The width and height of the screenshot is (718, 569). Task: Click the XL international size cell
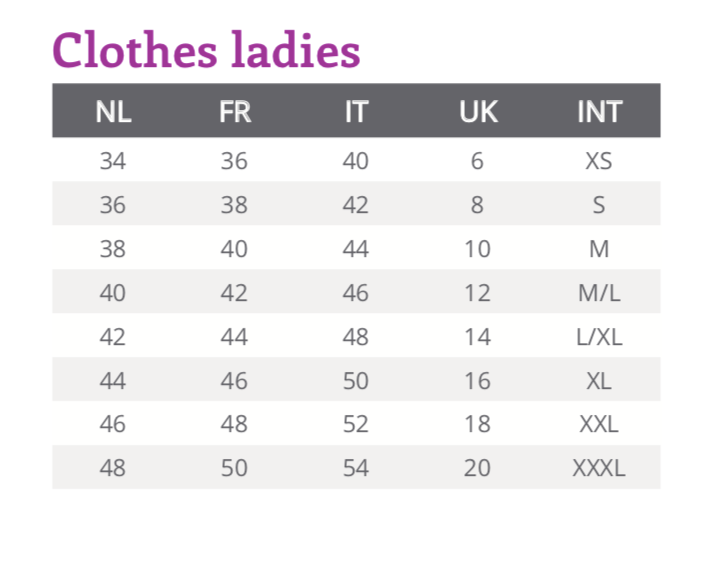pos(599,381)
